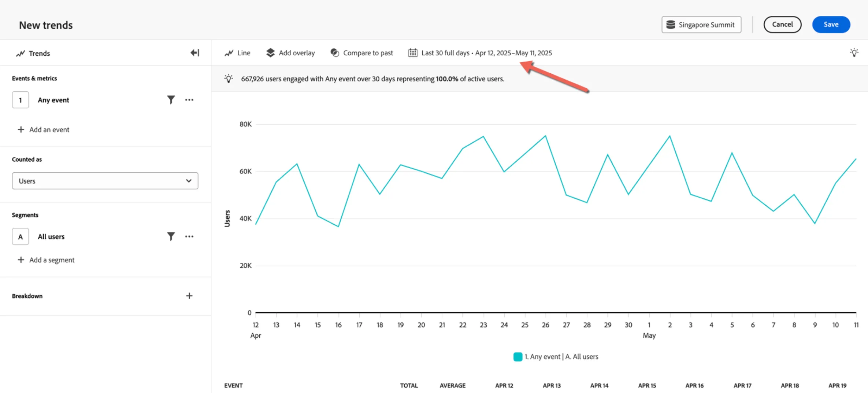The width and height of the screenshot is (868, 393).
Task: Click the EVENT column header
Action: (x=233, y=385)
